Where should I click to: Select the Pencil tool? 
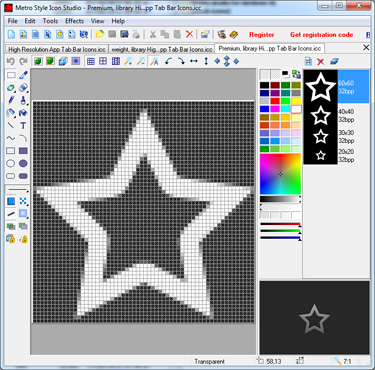click(x=11, y=100)
